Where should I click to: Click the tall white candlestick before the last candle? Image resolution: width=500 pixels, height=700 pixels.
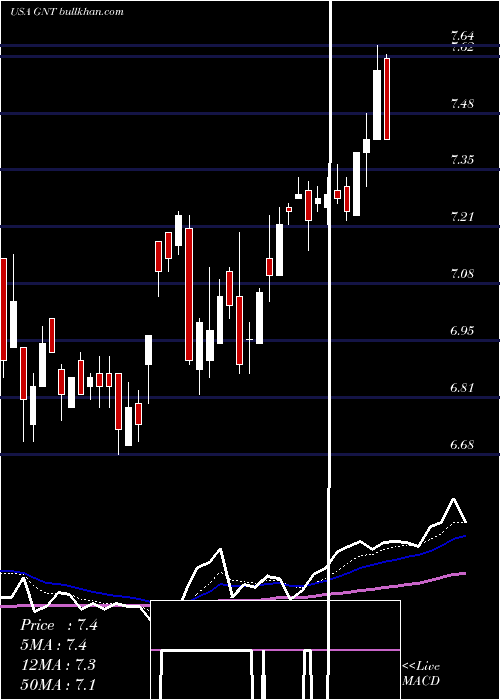377,104
